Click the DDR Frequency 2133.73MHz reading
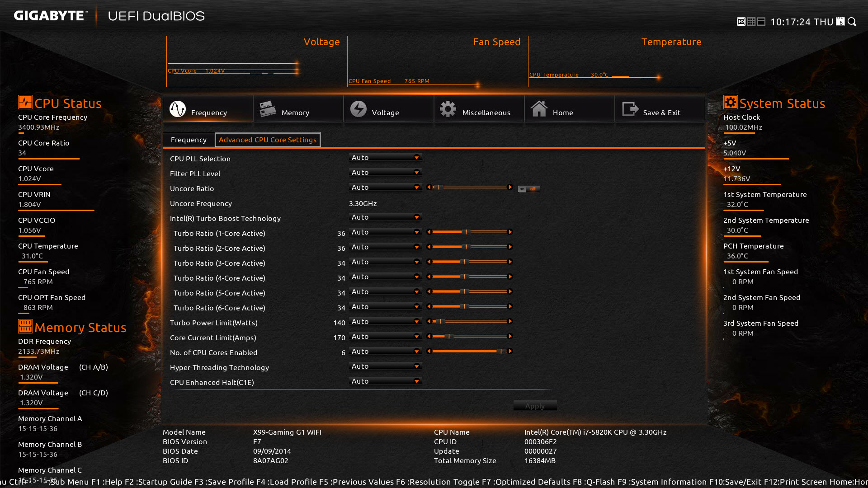The height and width of the screenshot is (488, 868). [39, 351]
